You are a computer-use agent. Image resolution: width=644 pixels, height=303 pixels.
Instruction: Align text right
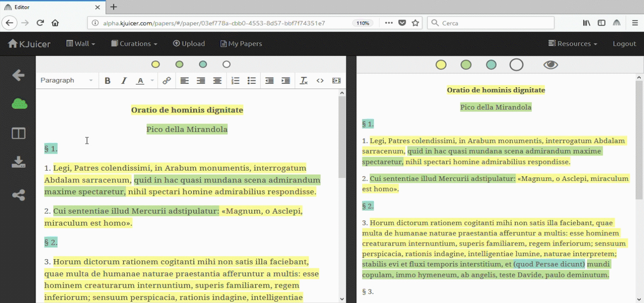(201, 80)
